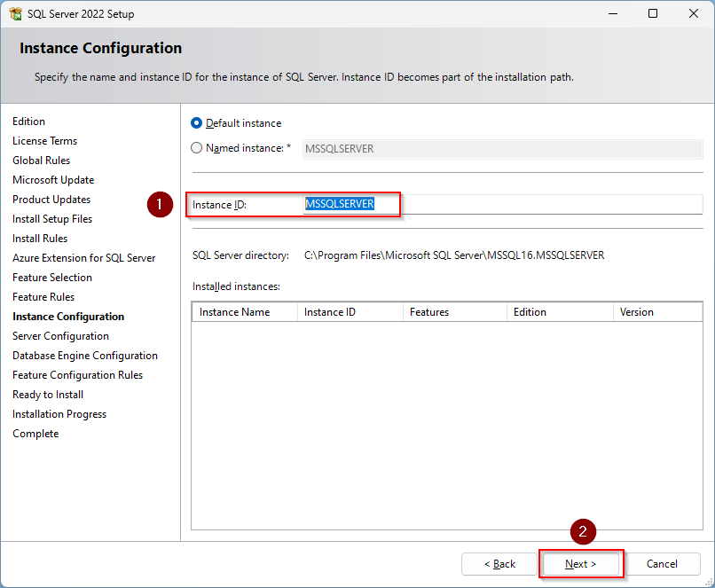Select Feature Selection step in sidebar
The image size is (715, 588).
coord(52,278)
